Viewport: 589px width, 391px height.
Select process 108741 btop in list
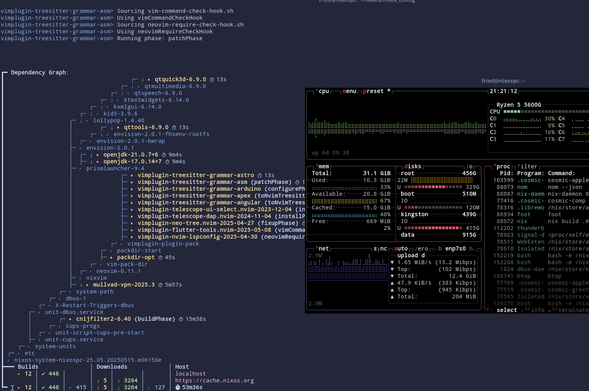pos(541,276)
